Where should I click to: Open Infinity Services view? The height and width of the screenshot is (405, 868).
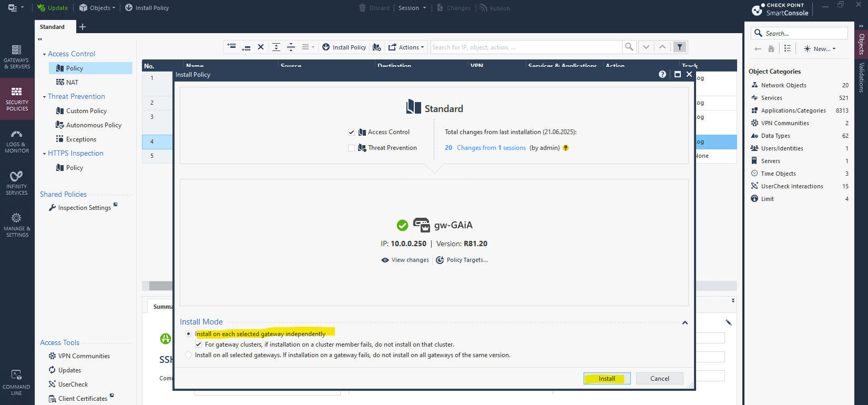click(x=17, y=183)
